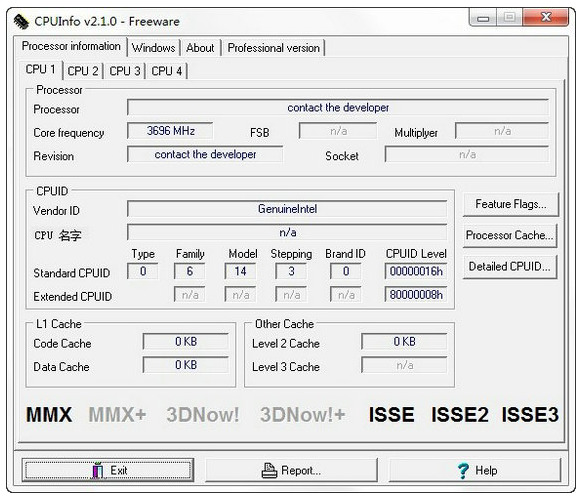Viewport: 585px width, 498px height.
Task: Switch to the Windows tab
Action: click(x=153, y=48)
